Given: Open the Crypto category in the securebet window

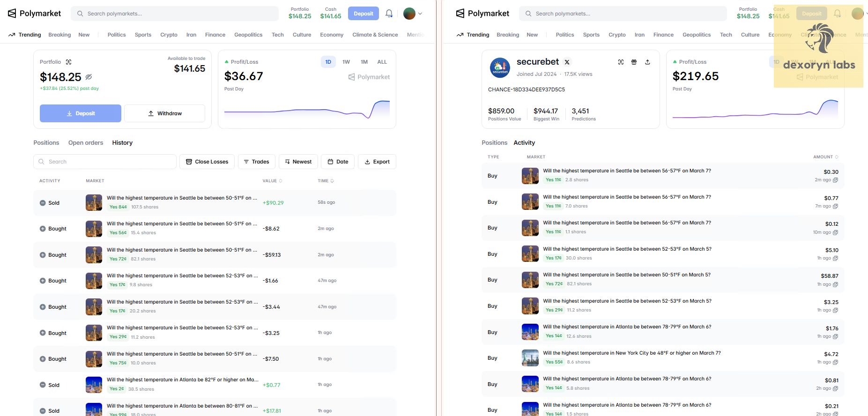Looking at the screenshot, I should pos(617,35).
